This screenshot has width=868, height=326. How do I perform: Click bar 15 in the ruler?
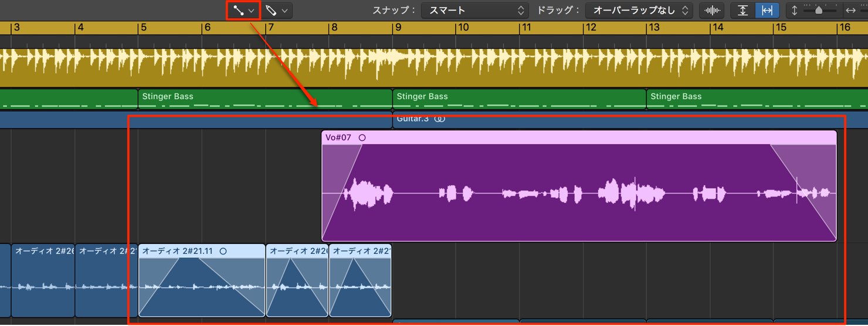781,28
